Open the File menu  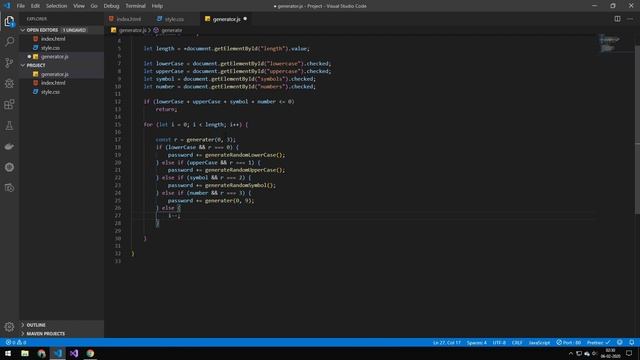tap(21, 6)
